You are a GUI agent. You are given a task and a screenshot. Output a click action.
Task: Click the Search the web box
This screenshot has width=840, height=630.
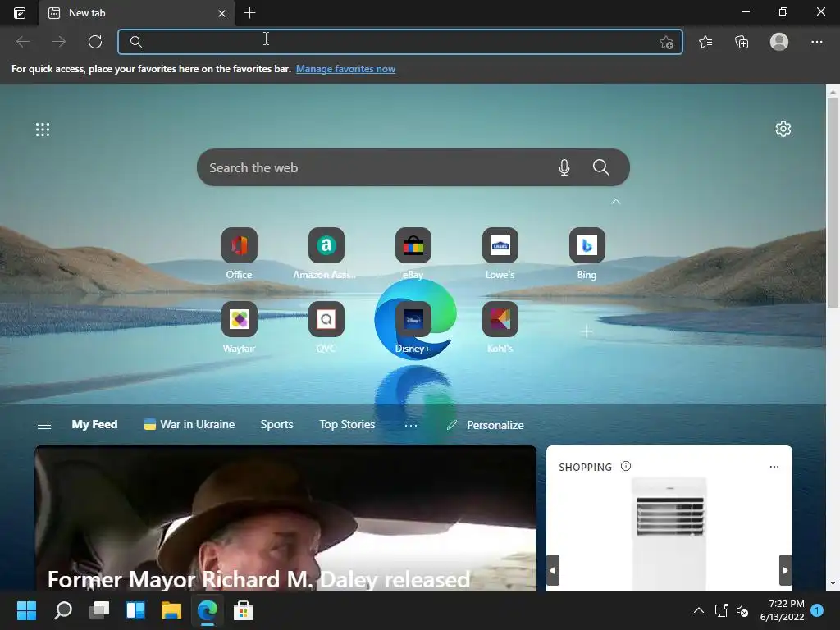click(413, 167)
